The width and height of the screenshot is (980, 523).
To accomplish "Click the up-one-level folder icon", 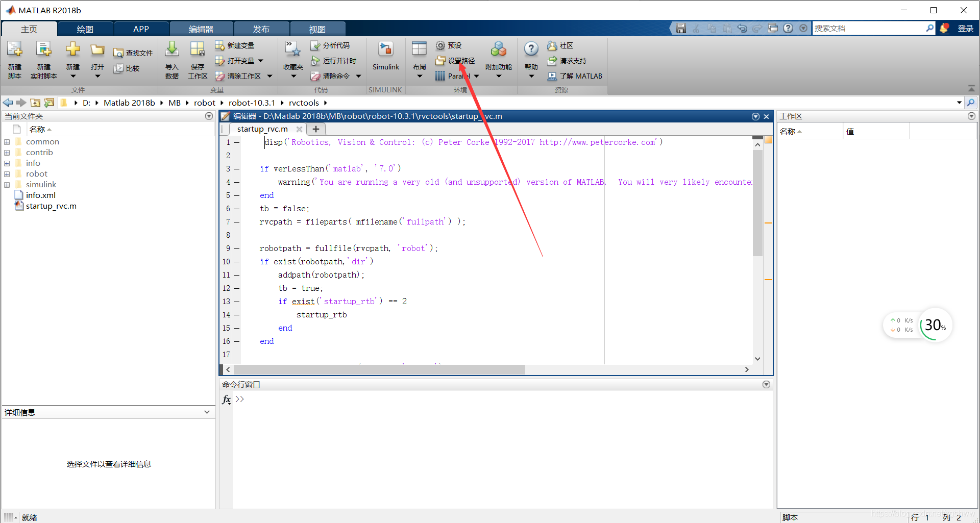I will pyautogui.click(x=35, y=103).
